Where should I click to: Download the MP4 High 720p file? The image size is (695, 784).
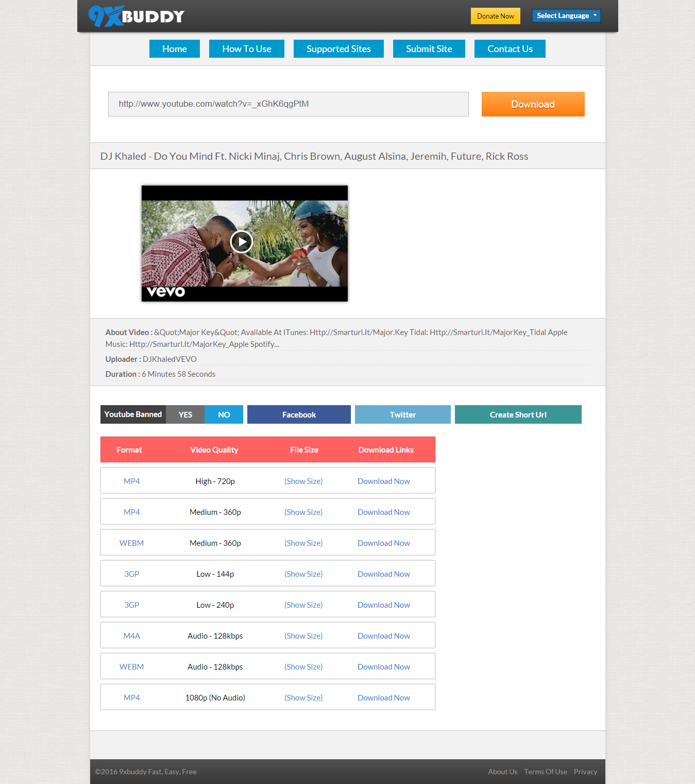pyautogui.click(x=384, y=481)
